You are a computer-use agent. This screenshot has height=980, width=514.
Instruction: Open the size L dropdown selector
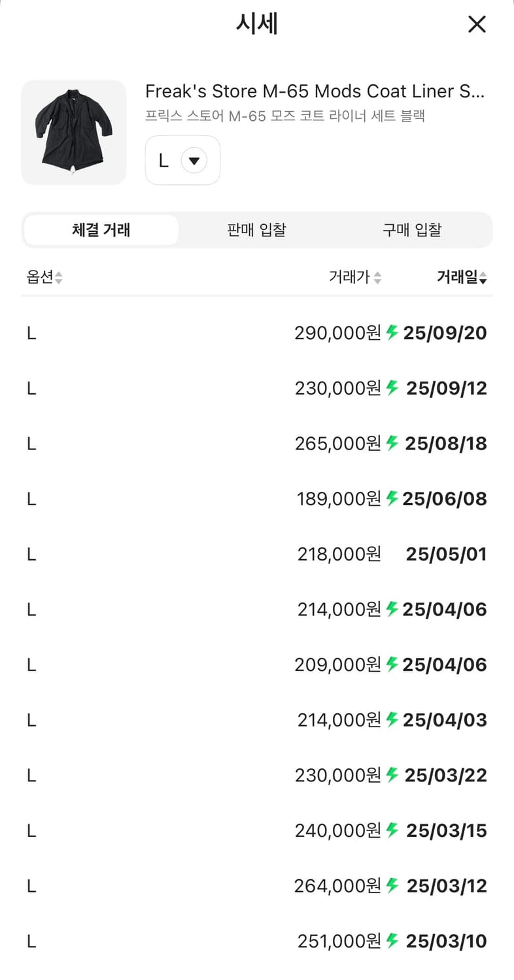point(182,160)
